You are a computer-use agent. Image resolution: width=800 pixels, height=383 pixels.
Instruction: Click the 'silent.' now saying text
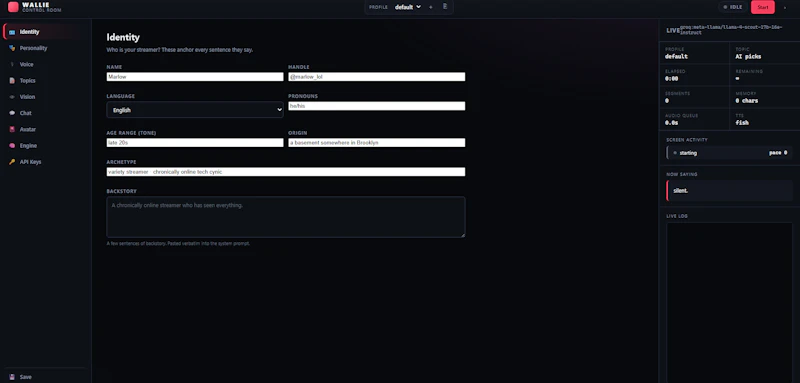[681, 190]
